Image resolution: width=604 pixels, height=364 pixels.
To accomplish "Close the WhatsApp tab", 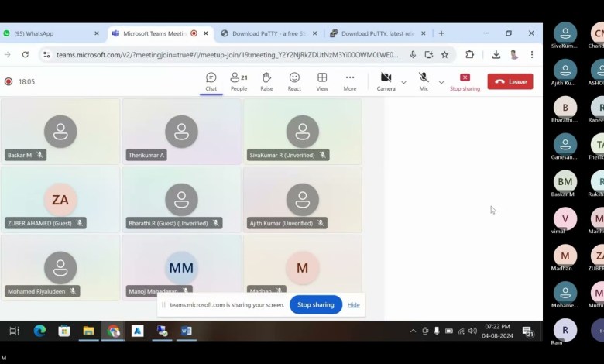I will point(97,33).
